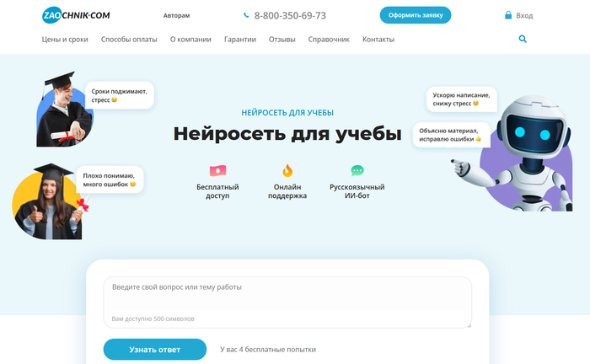This screenshot has width=590, height=364.
Task: Click the Zaochnik.com logo
Action: pos(76,15)
